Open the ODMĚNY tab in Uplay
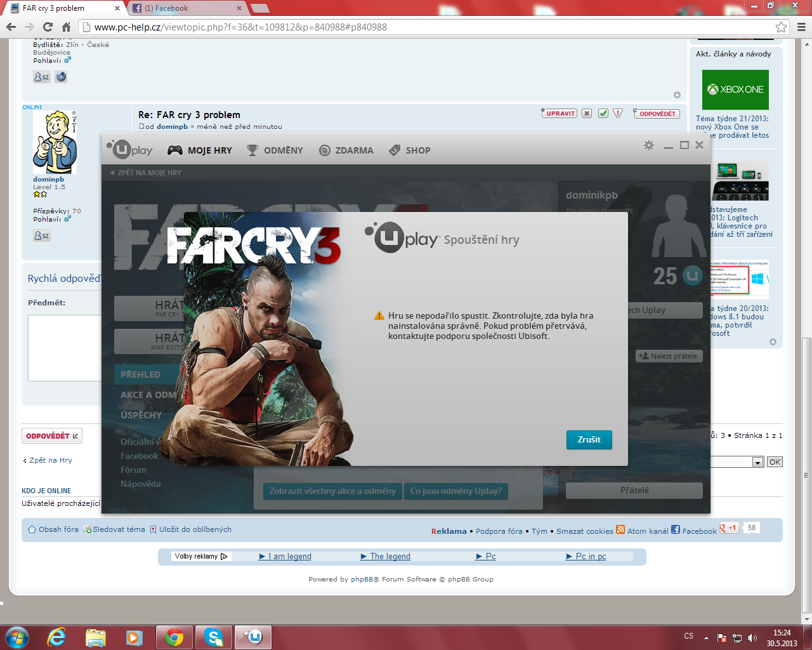 (275, 150)
